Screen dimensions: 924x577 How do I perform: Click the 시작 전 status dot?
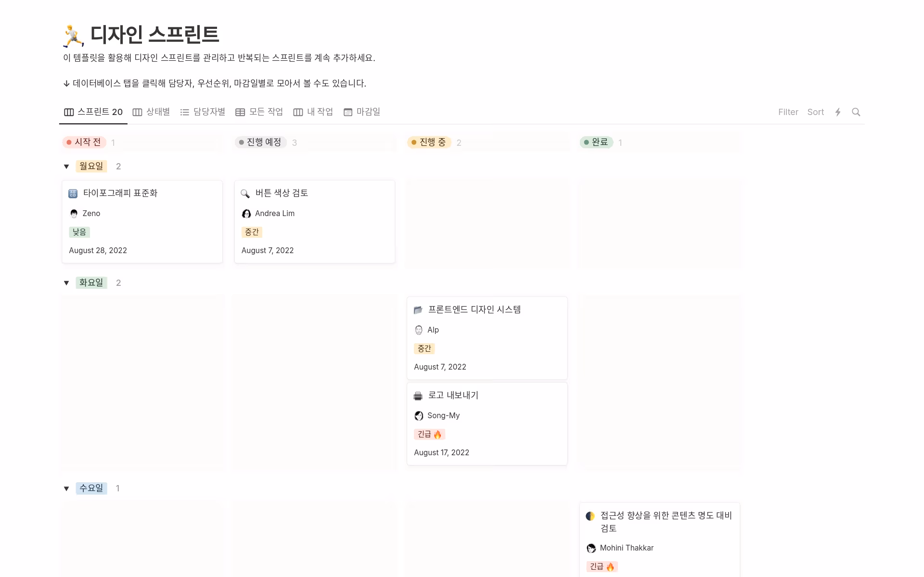pos(69,142)
